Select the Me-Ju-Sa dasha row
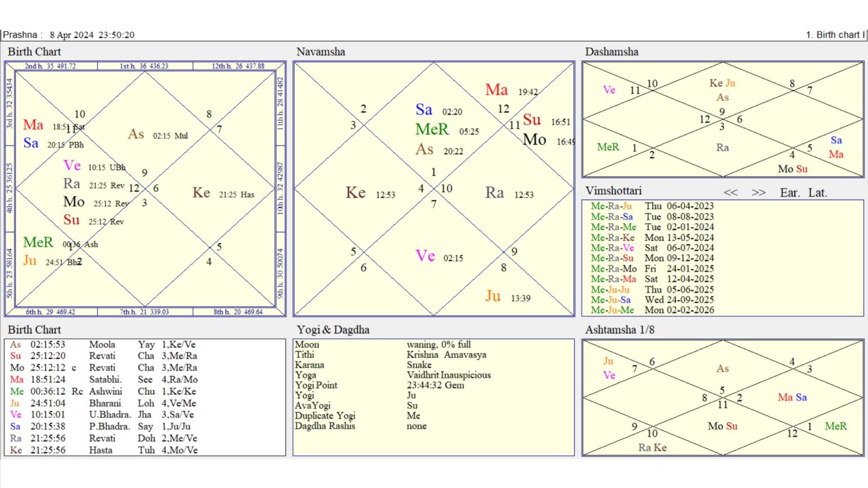The height and width of the screenshot is (488, 868). [652, 299]
